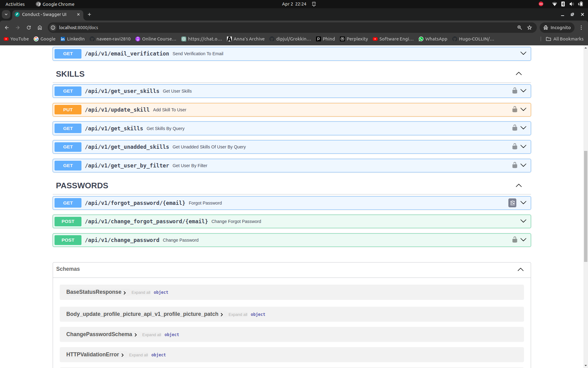This screenshot has height=368, width=588.
Task: Click Expand all for HTTPValidationError
Action: click(138, 355)
